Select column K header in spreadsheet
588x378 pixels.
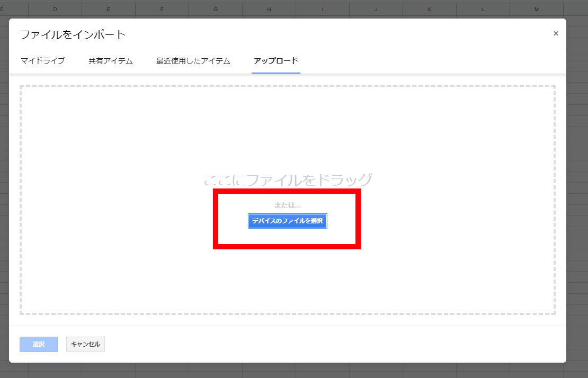point(430,10)
